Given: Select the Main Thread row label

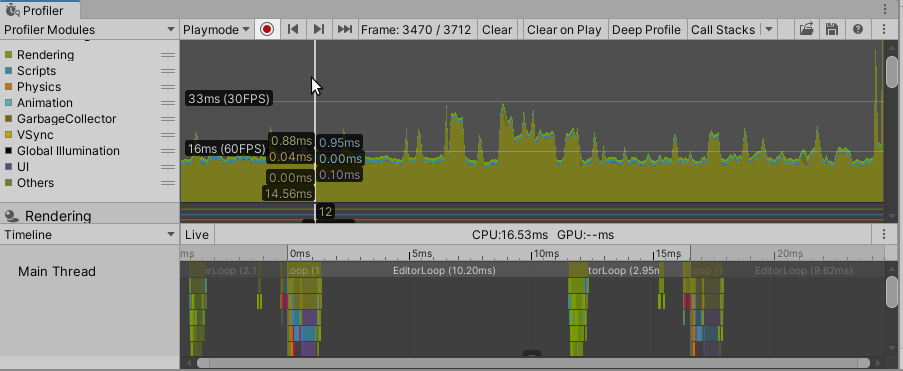Looking at the screenshot, I should [x=56, y=271].
